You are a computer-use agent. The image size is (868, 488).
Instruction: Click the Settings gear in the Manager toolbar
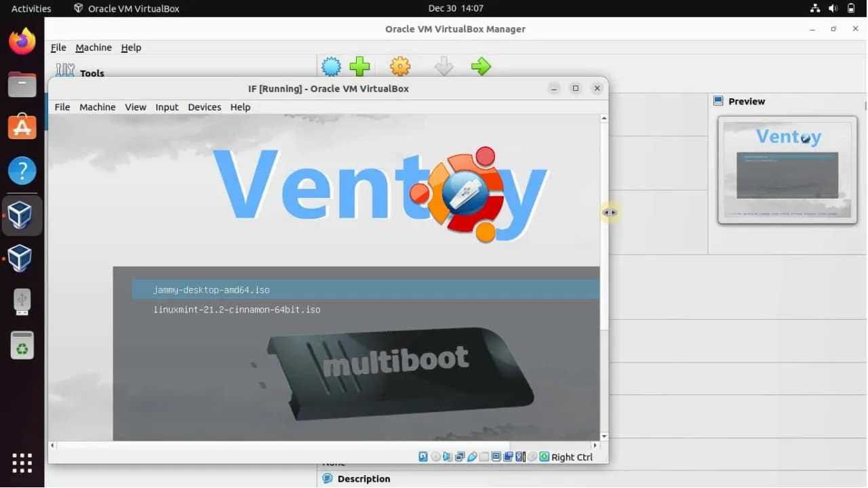click(x=399, y=66)
